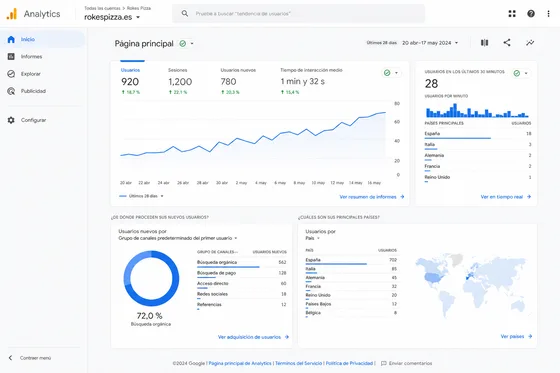Click arrow next to Ver en tiempo real
Screen dimensions: 560x373
[529, 197]
